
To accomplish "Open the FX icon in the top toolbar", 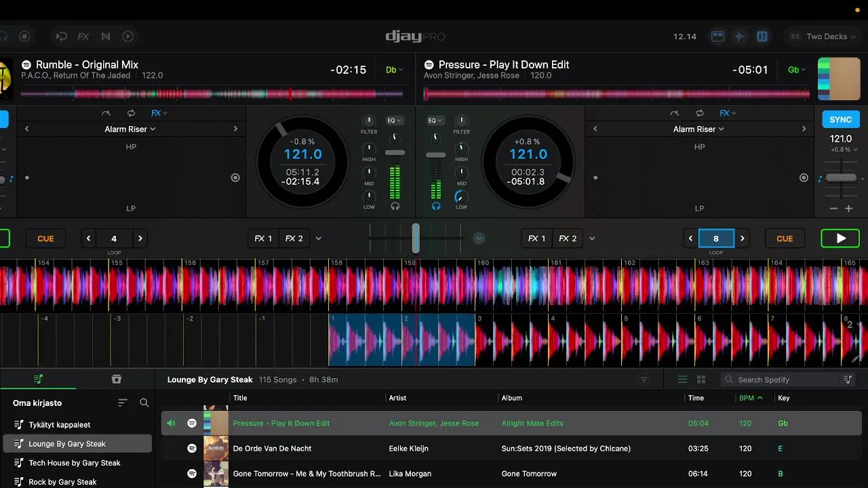I will [83, 37].
